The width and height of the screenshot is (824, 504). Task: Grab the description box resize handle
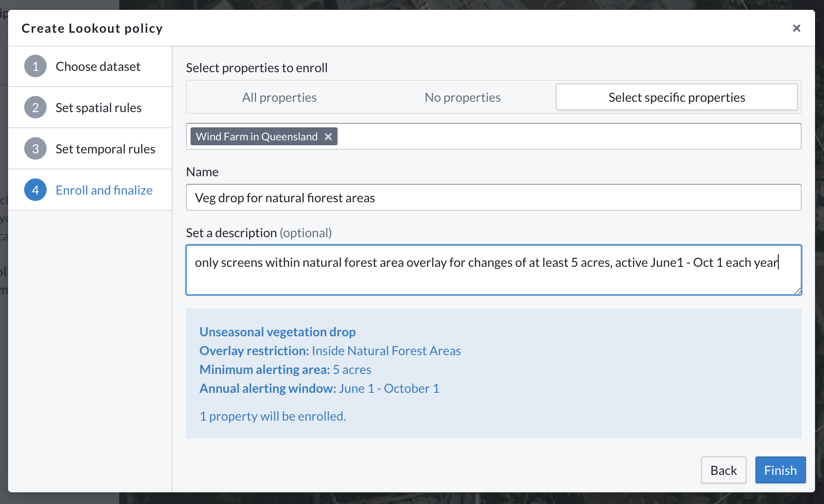click(797, 291)
